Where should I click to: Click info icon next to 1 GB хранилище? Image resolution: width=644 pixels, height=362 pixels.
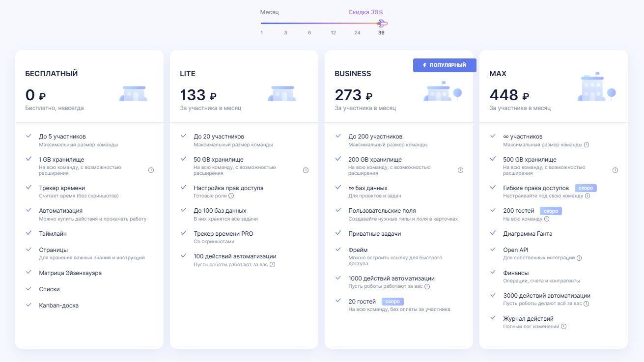pos(151,170)
